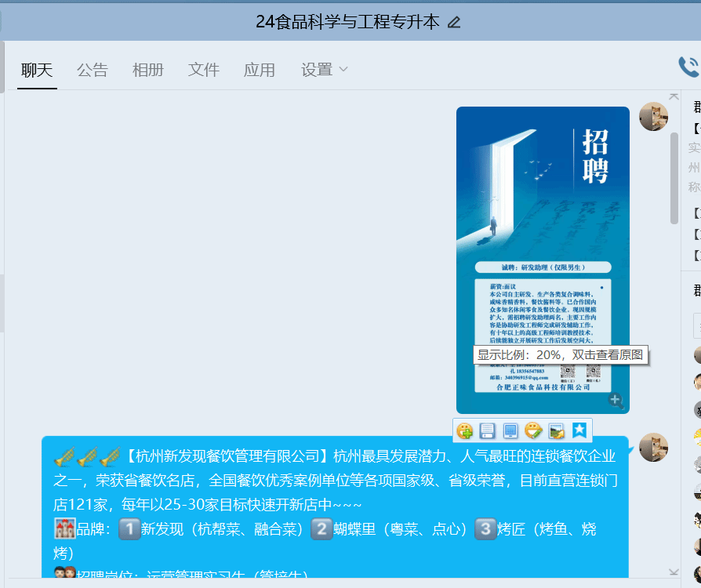Click the smiley-with-pencil edit sticker icon

pyautogui.click(x=533, y=430)
